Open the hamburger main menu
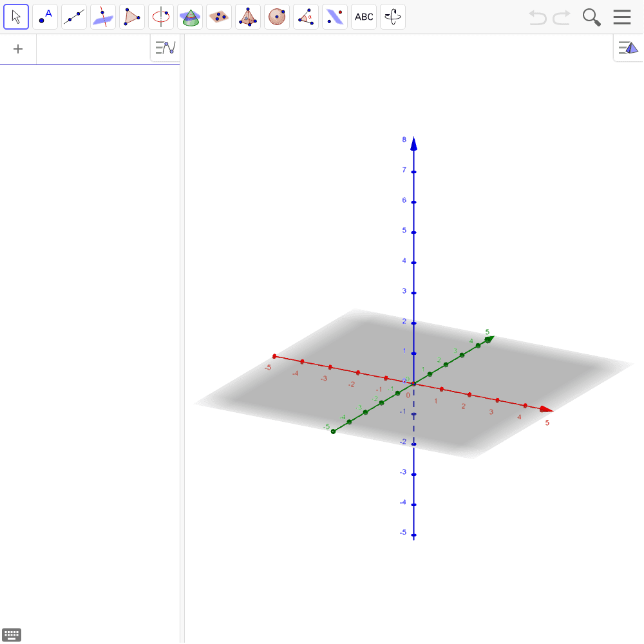 click(622, 17)
